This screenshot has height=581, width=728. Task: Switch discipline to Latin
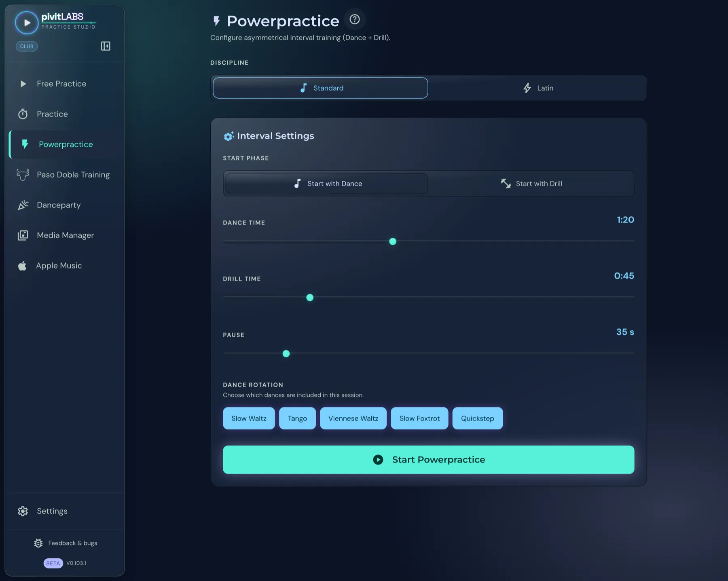[538, 88]
